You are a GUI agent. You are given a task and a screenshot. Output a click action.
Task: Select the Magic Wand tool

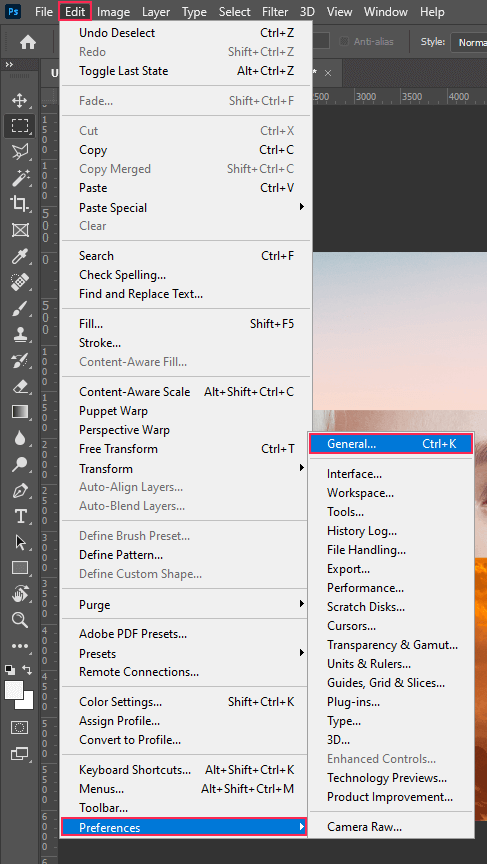point(20,177)
